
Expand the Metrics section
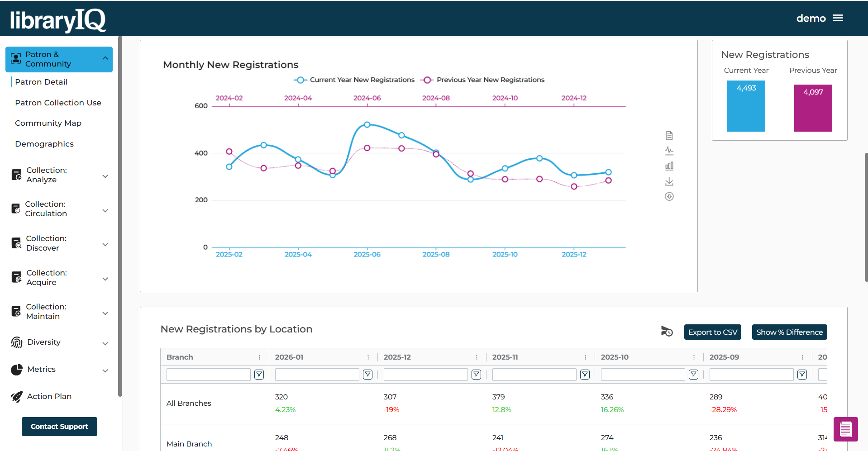[x=59, y=370]
